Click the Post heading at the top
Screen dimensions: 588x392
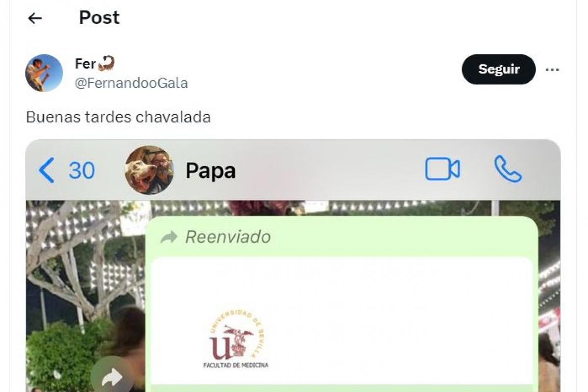point(99,18)
